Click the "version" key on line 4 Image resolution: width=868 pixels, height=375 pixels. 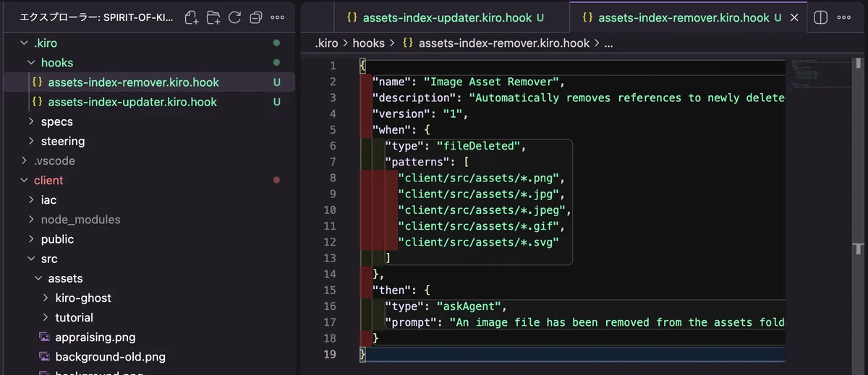401,113
